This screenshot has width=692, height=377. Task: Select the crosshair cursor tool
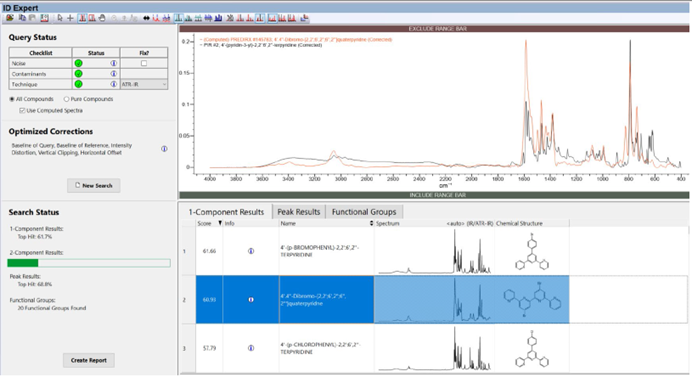point(70,18)
